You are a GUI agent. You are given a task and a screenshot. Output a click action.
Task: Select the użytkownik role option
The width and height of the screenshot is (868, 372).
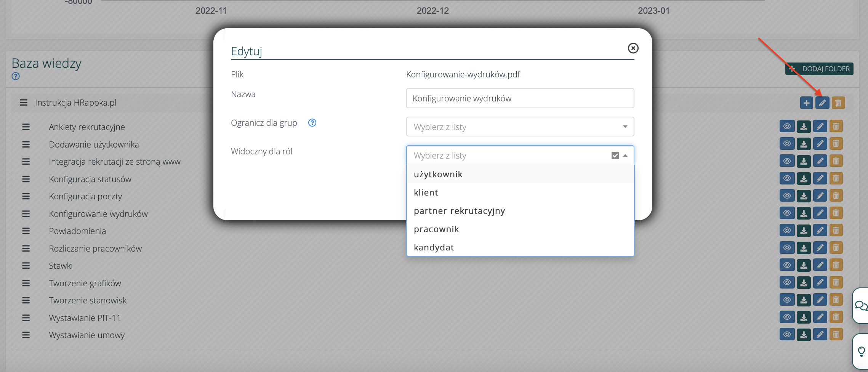pos(438,174)
